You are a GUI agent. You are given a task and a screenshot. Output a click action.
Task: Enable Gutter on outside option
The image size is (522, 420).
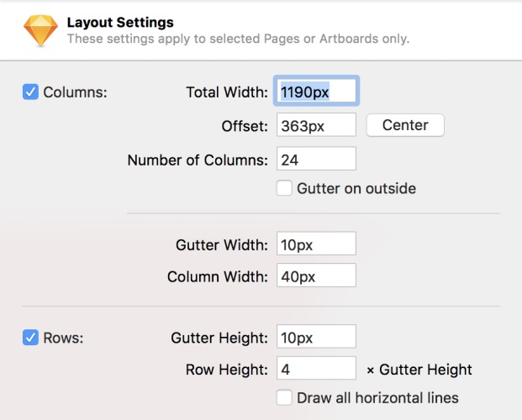(x=284, y=188)
